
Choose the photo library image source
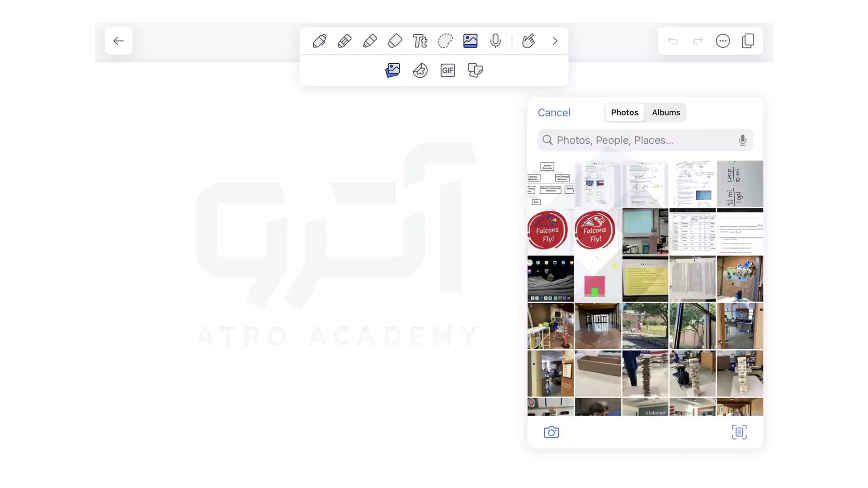(393, 70)
